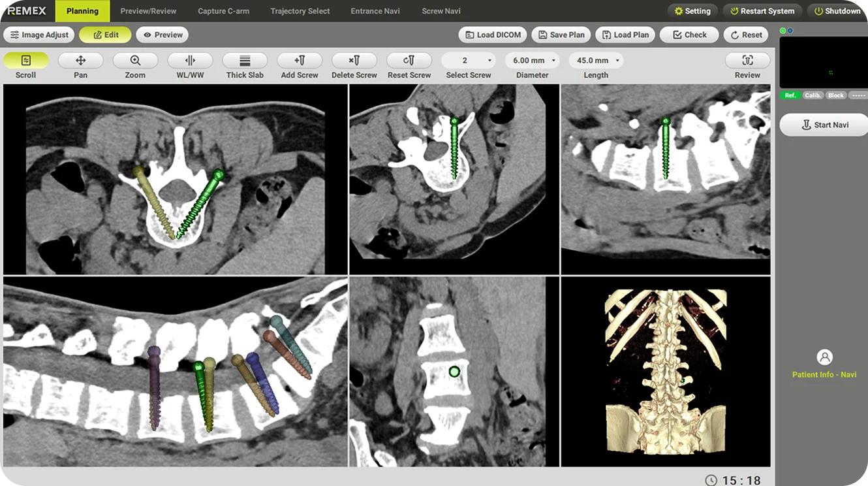
Task: Open the Capture C-arm tab
Action: (223, 11)
